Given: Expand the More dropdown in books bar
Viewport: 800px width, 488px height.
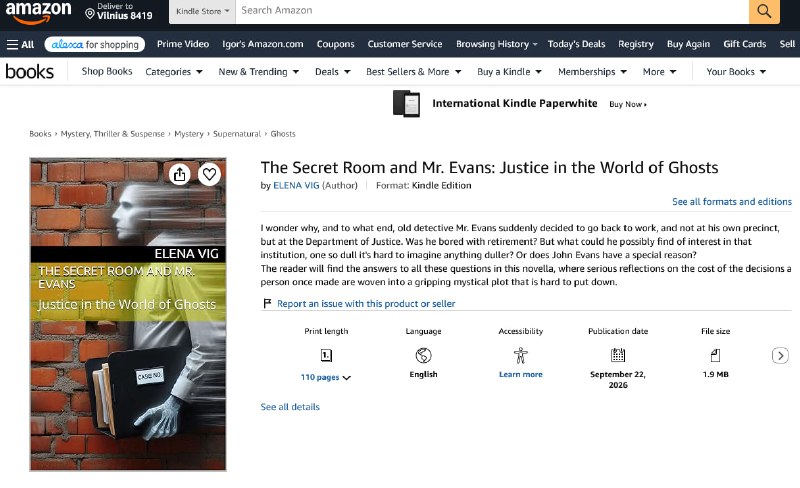Looking at the screenshot, I should (x=660, y=72).
